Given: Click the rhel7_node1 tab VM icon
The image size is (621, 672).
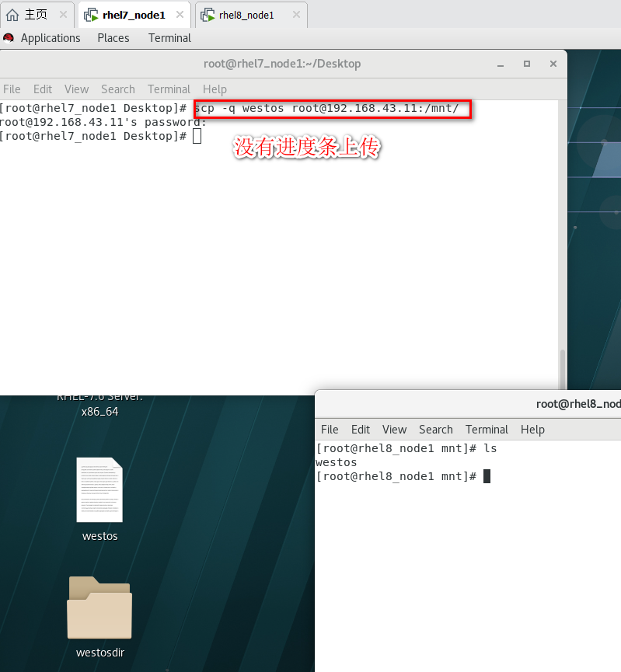Looking at the screenshot, I should (x=91, y=15).
